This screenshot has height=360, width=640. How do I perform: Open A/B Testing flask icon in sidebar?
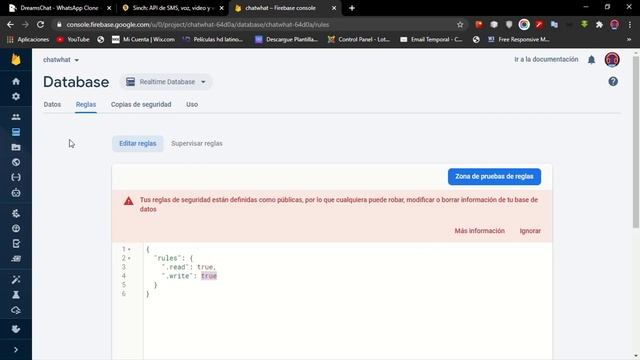pyautogui.click(x=16, y=295)
